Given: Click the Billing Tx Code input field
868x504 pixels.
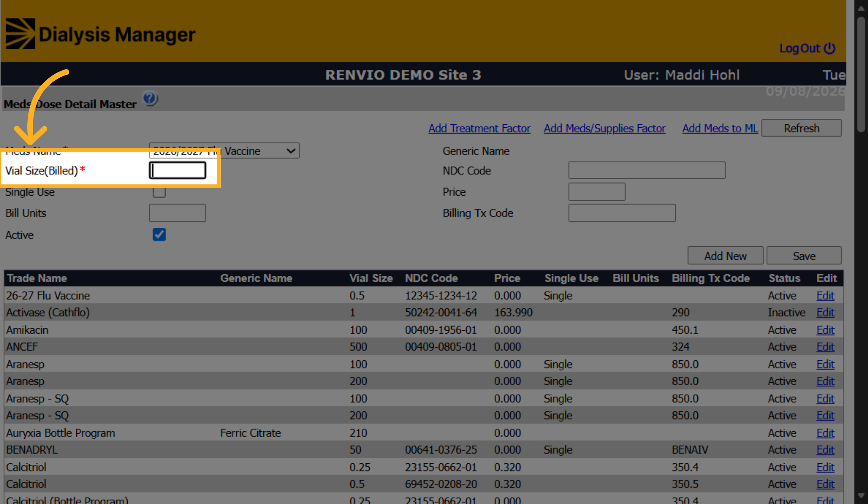Looking at the screenshot, I should coord(622,213).
